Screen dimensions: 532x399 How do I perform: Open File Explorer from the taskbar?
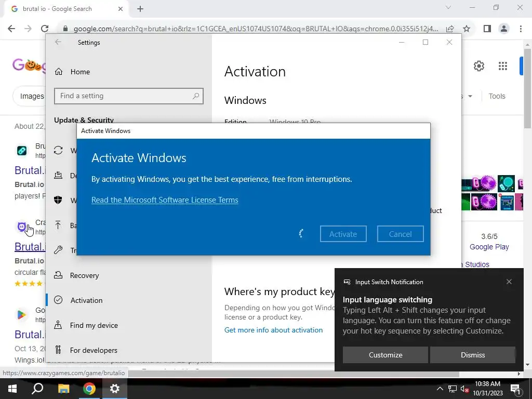coord(63,389)
